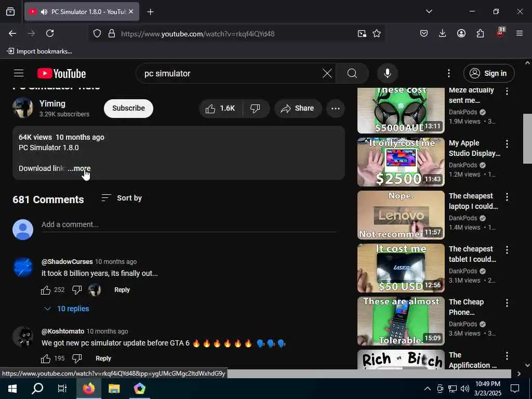532x399 pixels.
Task: Click the Add a comment field
Action: [189, 224]
